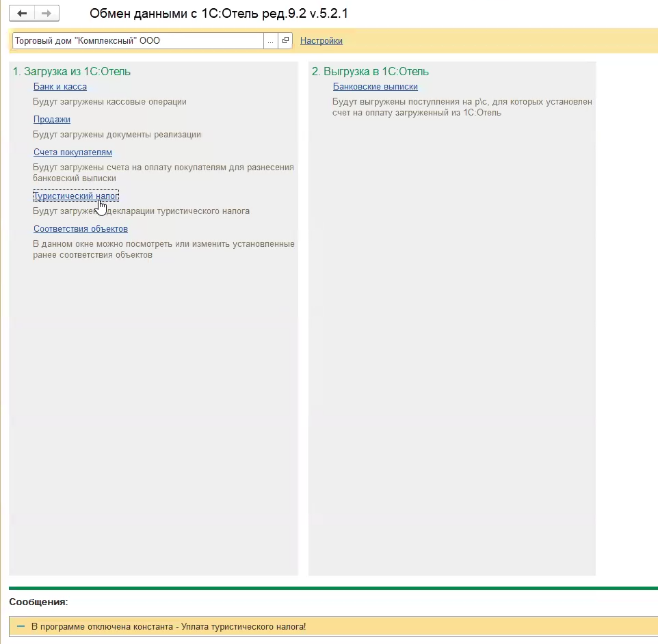This screenshot has height=644, width=658.
Task: Go back with the left arrow button
Action: click(22, 14)
